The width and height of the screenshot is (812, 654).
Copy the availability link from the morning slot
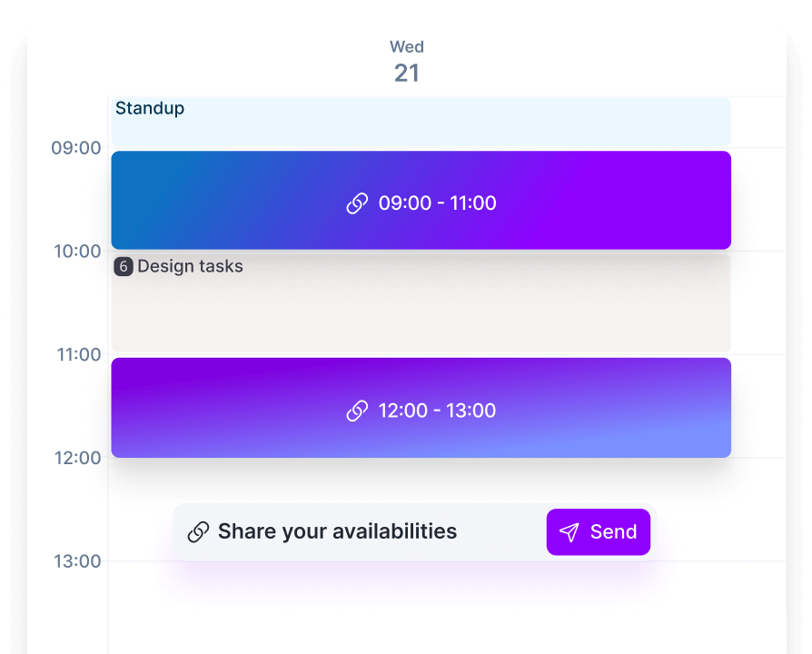point(357,203)
